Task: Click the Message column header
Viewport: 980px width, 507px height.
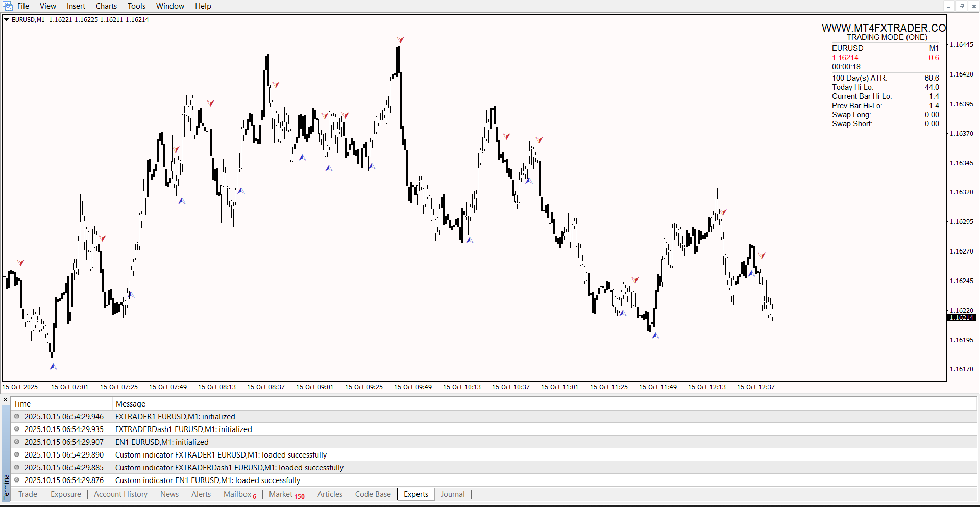Action: 131,404
